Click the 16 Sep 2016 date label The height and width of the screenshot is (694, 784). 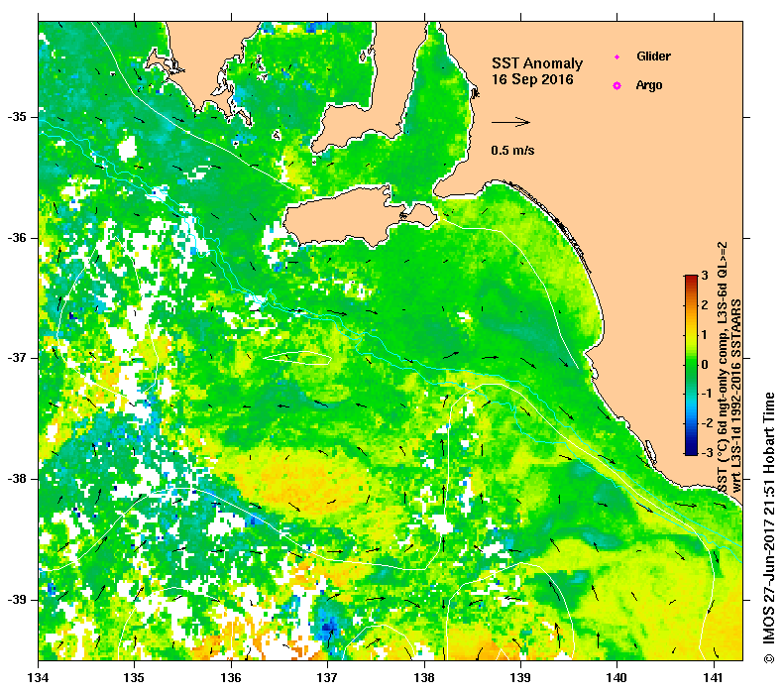point(532,79)
